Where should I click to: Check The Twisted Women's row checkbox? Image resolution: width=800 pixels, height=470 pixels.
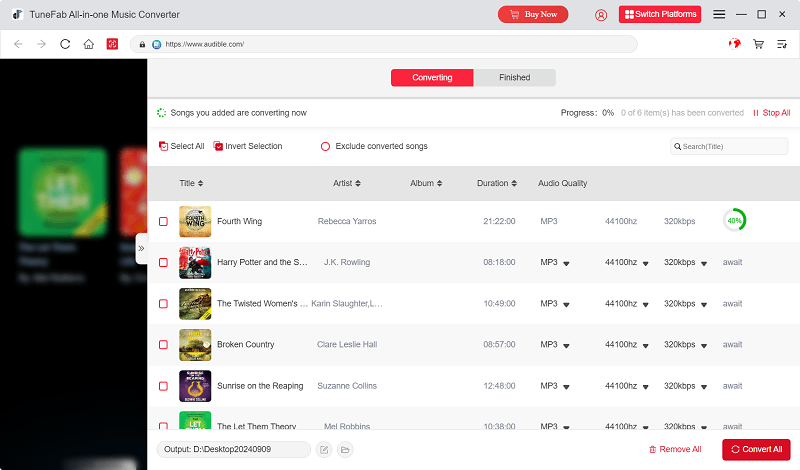point(163,304)
